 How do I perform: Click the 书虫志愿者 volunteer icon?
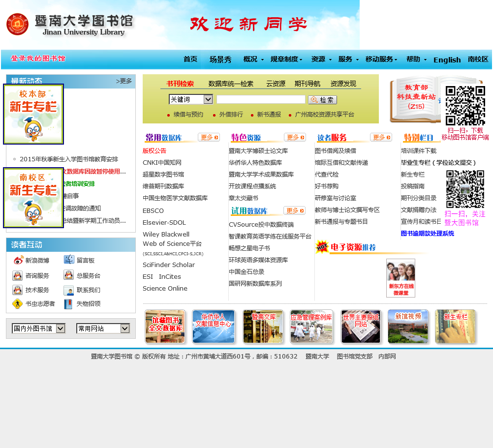click(18, 304)
